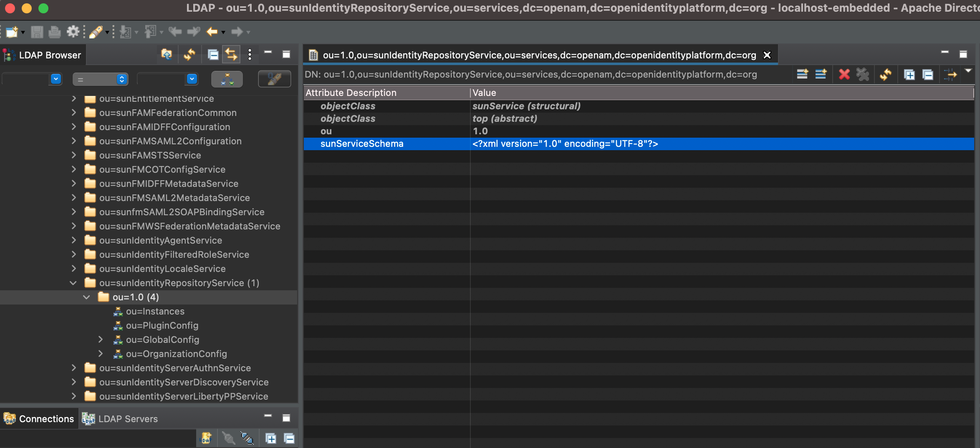Click the Up folder icon in LDAP Browser
980x448 pixels.
point(167,54)
